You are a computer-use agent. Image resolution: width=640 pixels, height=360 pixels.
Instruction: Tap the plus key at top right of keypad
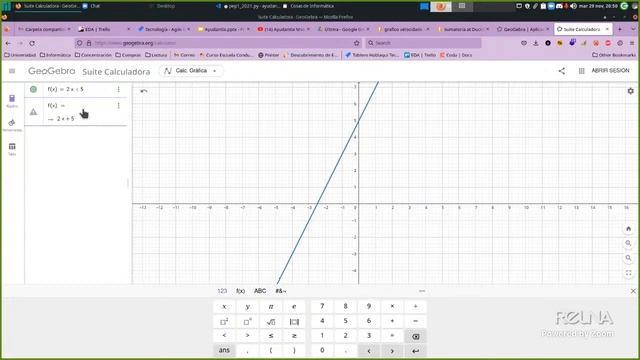pos(416,306)
